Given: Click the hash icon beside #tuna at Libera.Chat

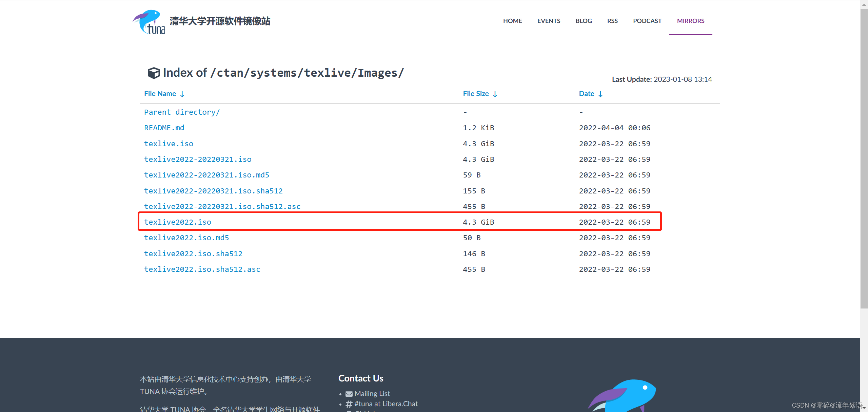Looking at the screenshot, I should coord(349,404).
